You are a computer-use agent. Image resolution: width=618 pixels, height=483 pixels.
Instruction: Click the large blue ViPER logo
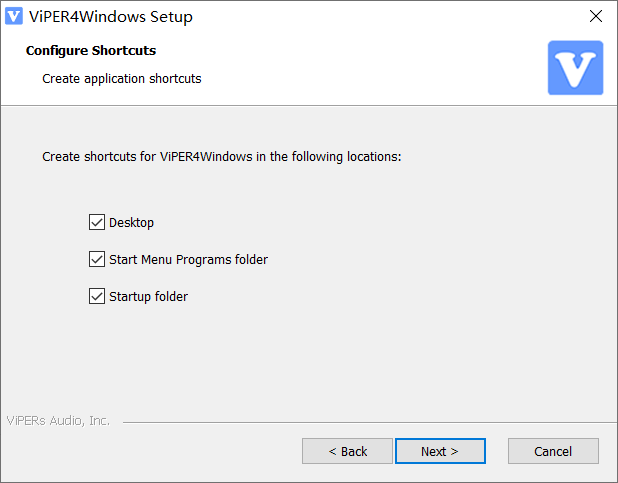[x=575, y=68]
